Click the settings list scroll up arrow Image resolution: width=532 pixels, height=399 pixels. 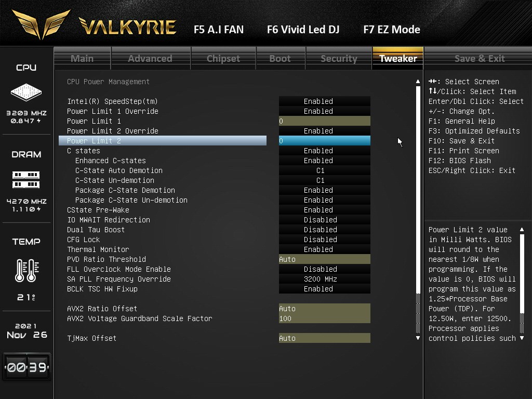tap(418, 82)
